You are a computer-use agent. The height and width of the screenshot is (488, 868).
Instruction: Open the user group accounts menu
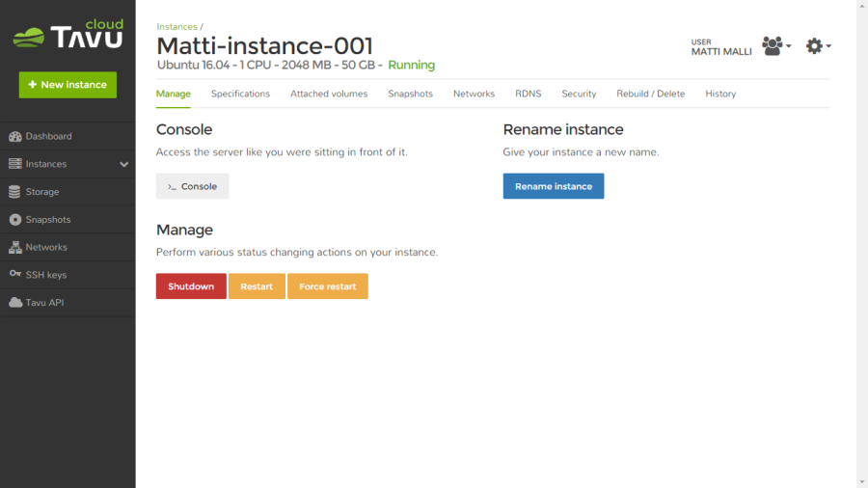point(776,46)
